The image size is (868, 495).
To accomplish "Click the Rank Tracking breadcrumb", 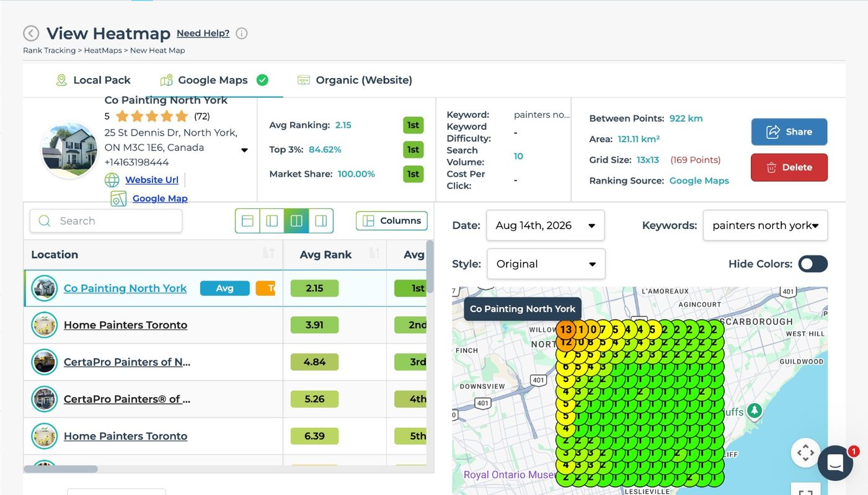I will point(50,50).
